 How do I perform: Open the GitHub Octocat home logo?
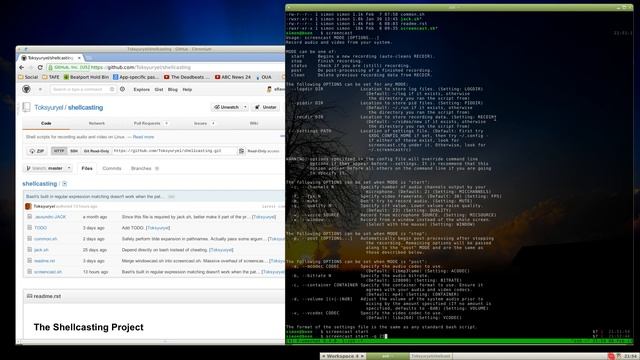click(26, 89)
